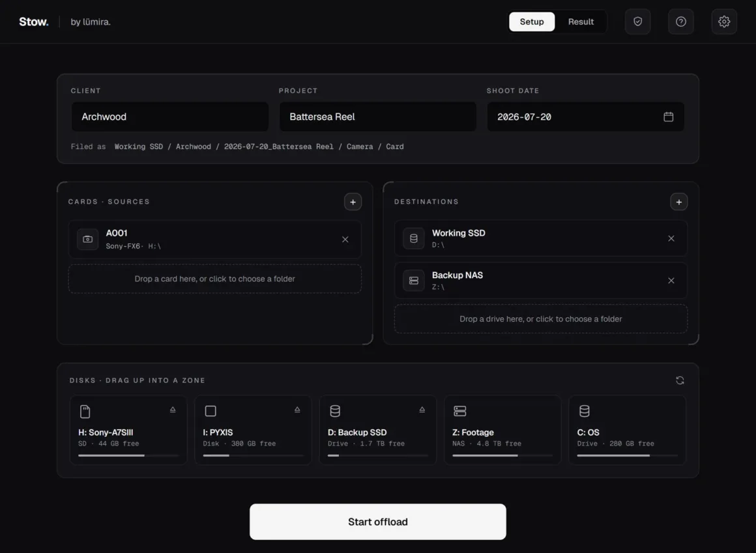Click the 'Sony-FX6· H:\' subtitle

(x=134, y=246)
